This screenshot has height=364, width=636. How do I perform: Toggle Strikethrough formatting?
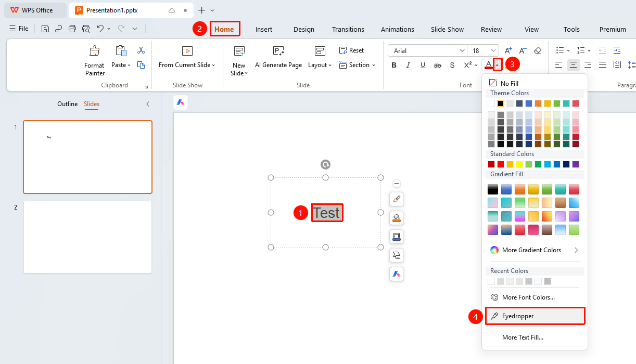click(x=438, y=65)
